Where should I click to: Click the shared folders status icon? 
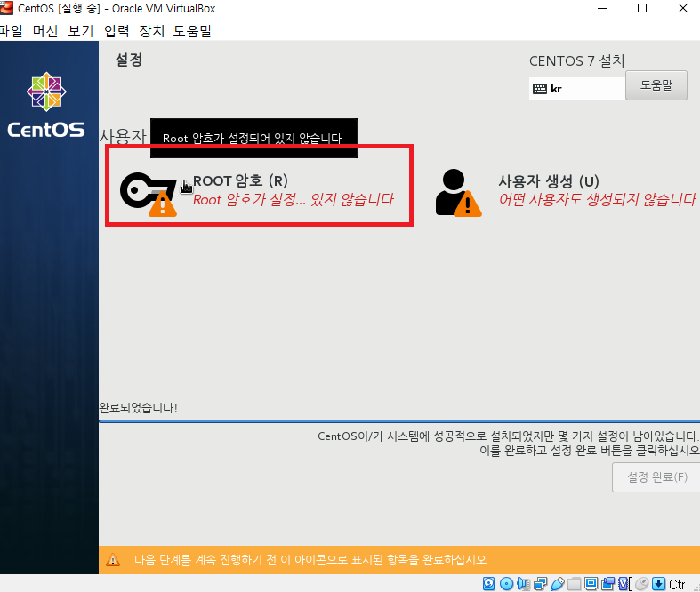click(574, 583)
